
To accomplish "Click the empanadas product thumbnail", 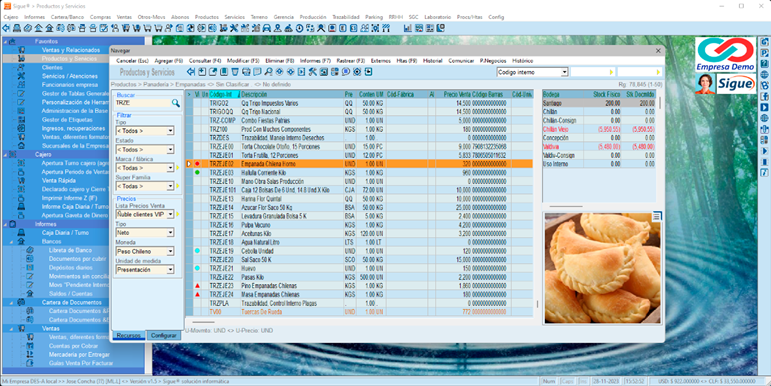I will click(602, 268).
